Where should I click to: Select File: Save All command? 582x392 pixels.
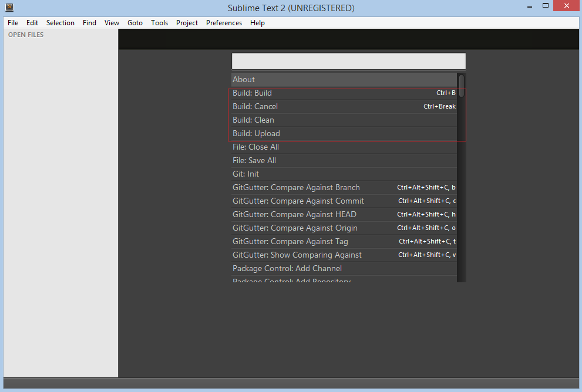click(x=344, y=161)
